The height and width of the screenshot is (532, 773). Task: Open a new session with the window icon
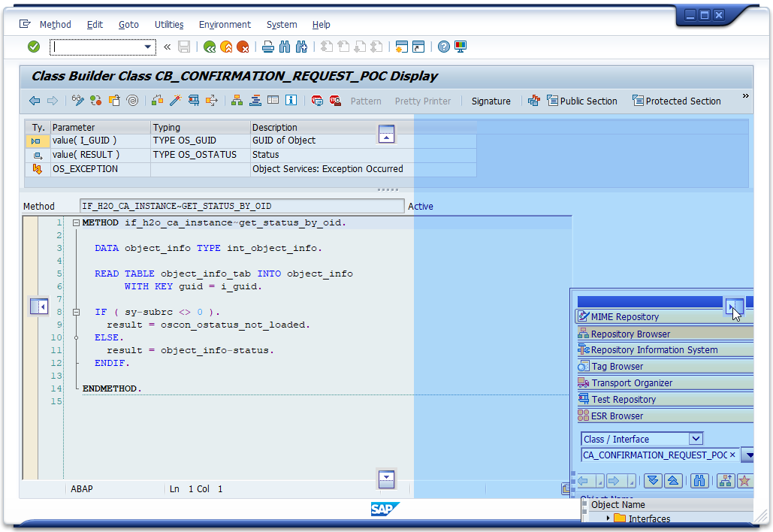click(x=402, y=47)
